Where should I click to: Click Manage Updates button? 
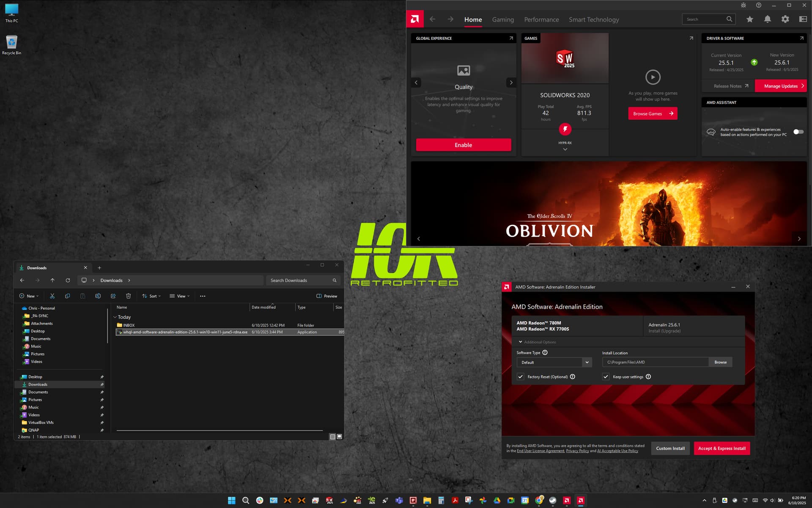[781, 86]
